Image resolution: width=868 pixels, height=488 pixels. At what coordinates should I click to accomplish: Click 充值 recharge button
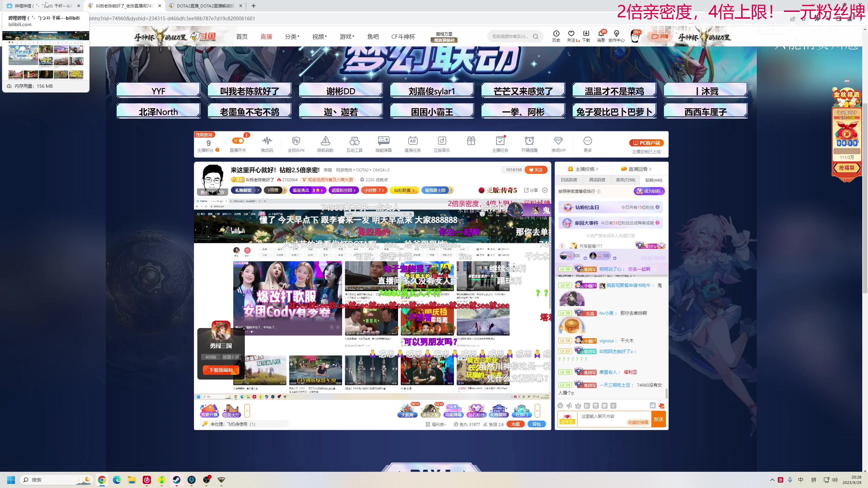pos(515,424)
